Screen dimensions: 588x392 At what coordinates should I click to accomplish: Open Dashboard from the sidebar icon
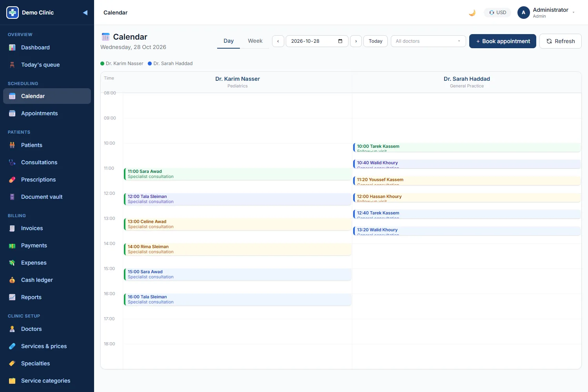(x=12, y=47)
